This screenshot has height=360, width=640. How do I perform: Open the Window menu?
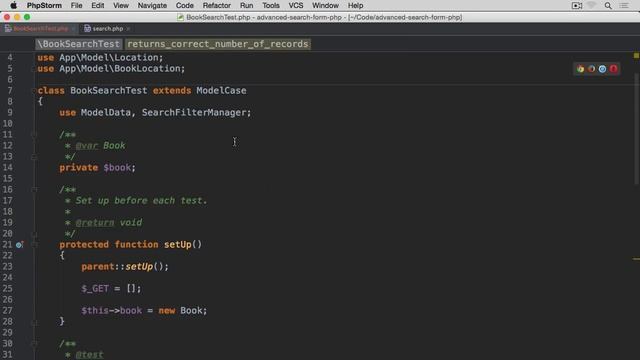click(325, 6)
